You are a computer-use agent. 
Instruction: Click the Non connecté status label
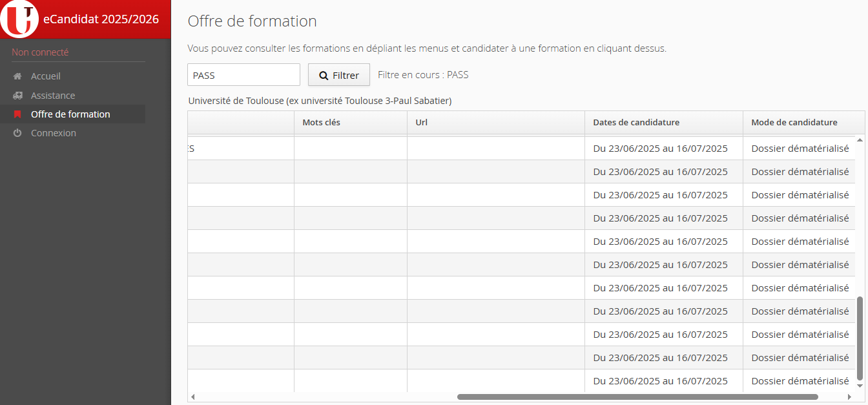(40, 52)
